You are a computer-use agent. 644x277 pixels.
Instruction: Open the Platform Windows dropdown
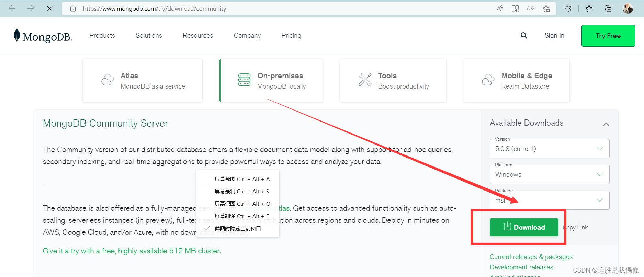(x=550, y=174)
